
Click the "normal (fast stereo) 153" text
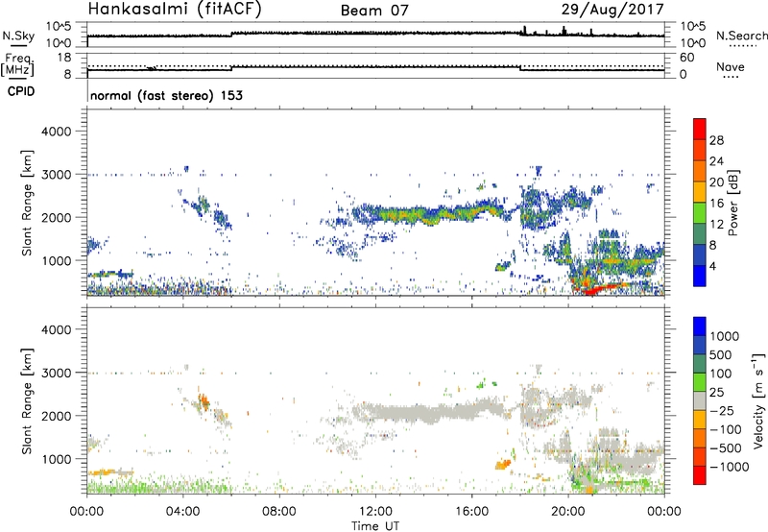[166, 95]
